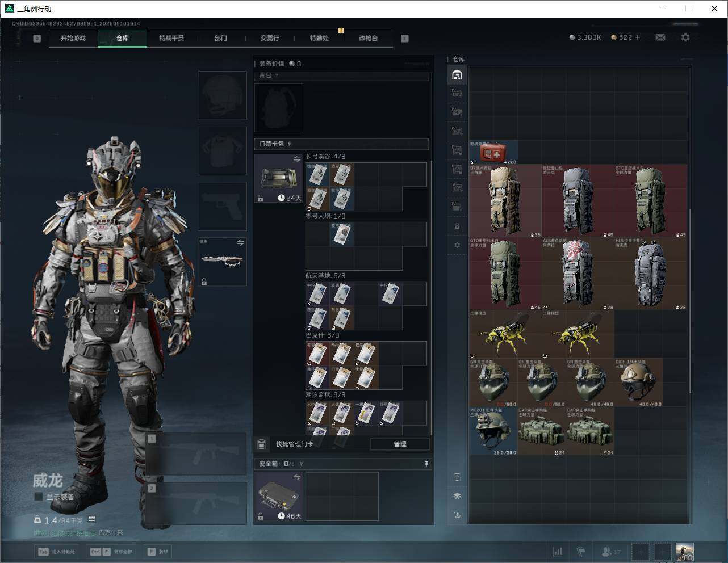Select the D7战术背包 backpack with capacity 35
Screen dimensions: 728x563
505,201
